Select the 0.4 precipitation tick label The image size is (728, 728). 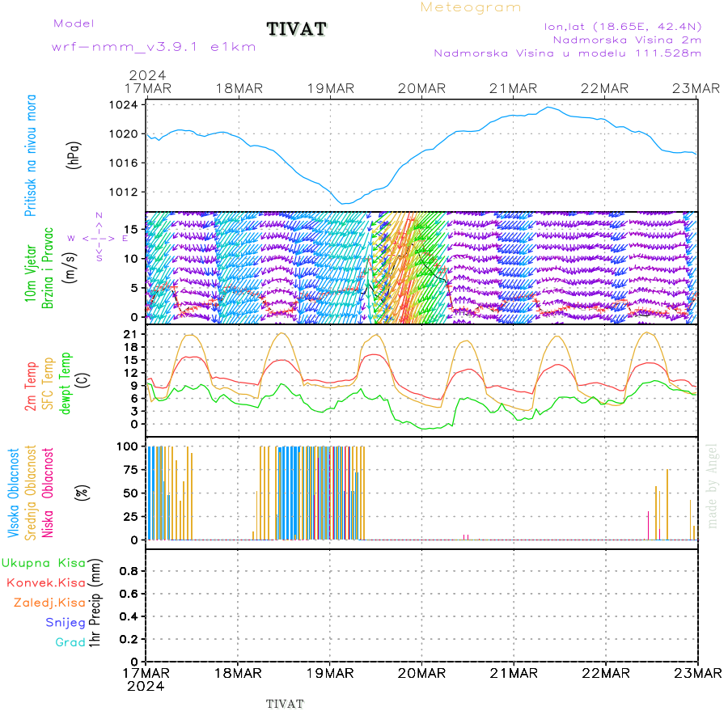coord(129,616)
